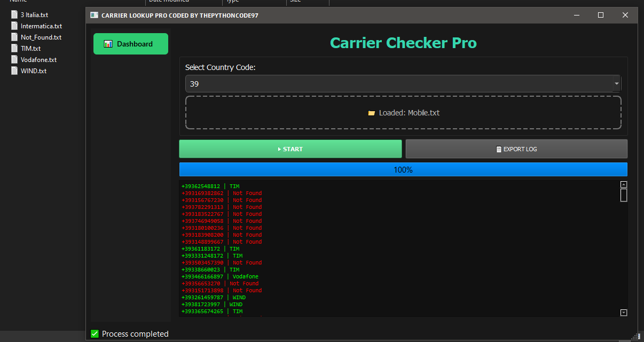The height and width of the screenshot is (342, 644).
Task: Select the WIND.txt file icon in Explorer
Action: point(15,71)
